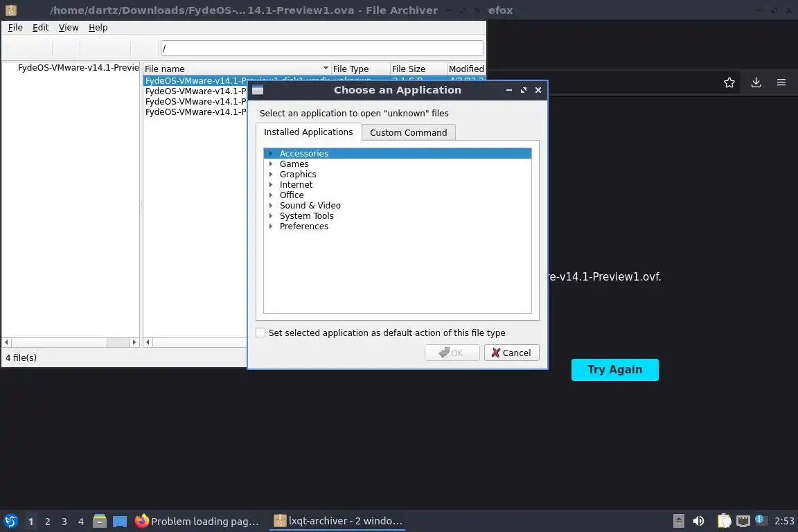Open the LXQt start menu icon

pyautogui.click(x=10, y=521)
